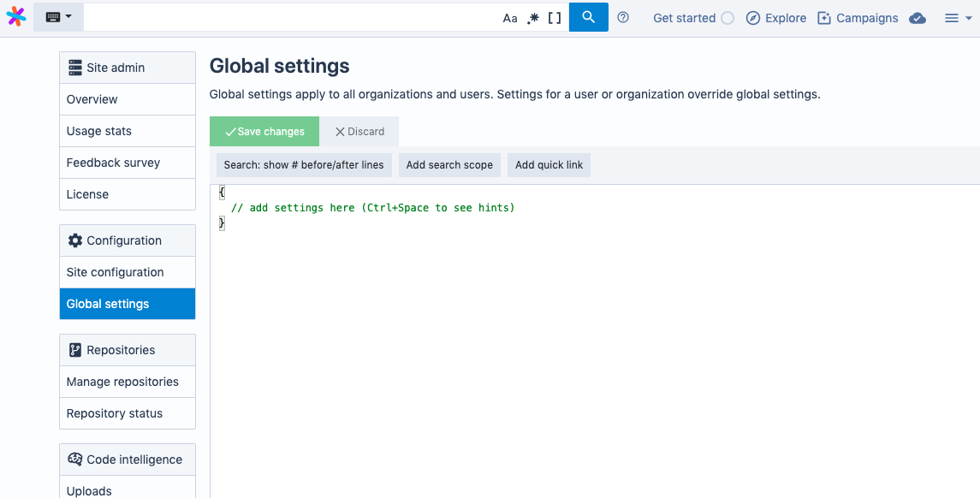Toggle case sensitivity Aa option
This screenshot has height=498, width=980.
[x=510, y=18]
